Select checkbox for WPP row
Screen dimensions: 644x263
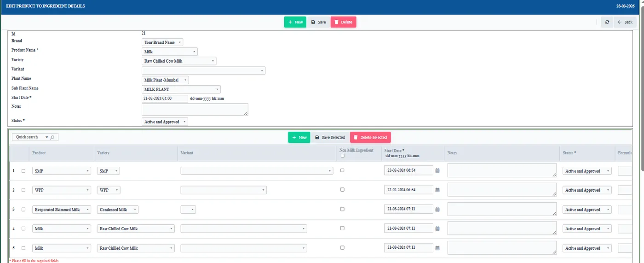coord(23,190)
